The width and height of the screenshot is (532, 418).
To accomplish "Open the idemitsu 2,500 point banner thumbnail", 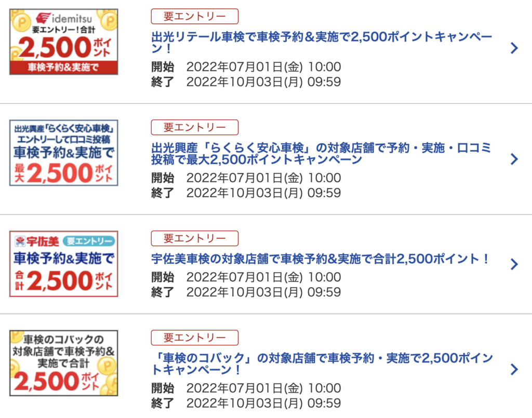I will click(64, 42).
